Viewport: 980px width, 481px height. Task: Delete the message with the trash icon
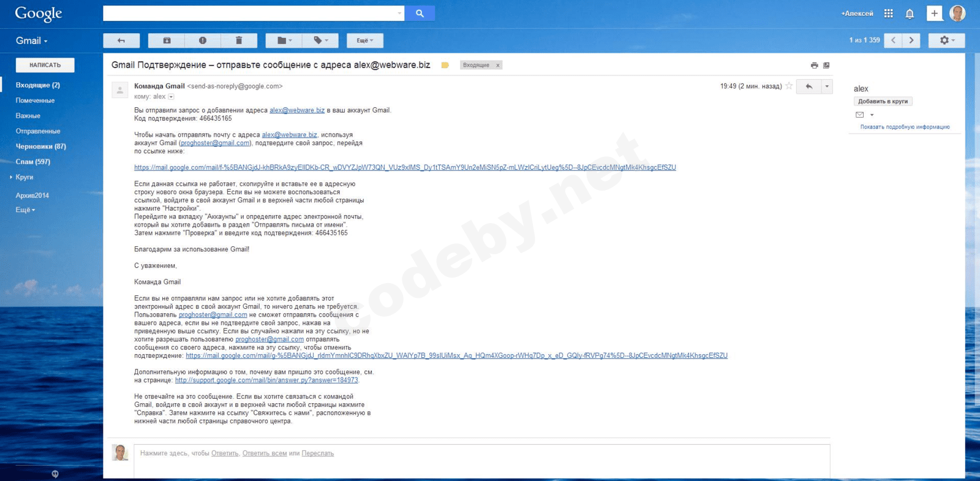pos(239,40)
